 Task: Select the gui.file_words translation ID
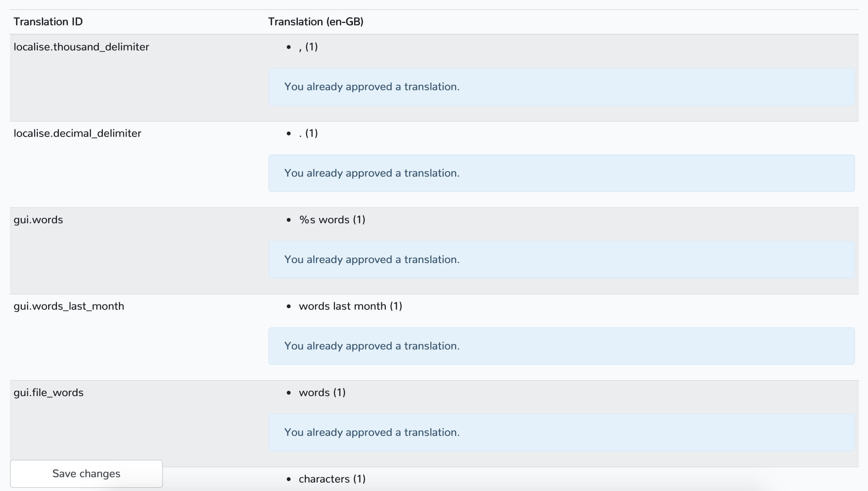point(49,393)
